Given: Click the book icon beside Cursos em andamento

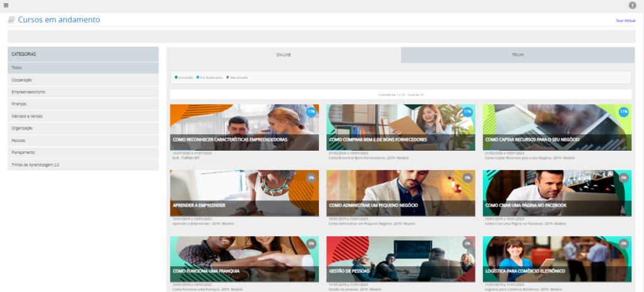Looking at the screenshot, I should tap(11, 20).
